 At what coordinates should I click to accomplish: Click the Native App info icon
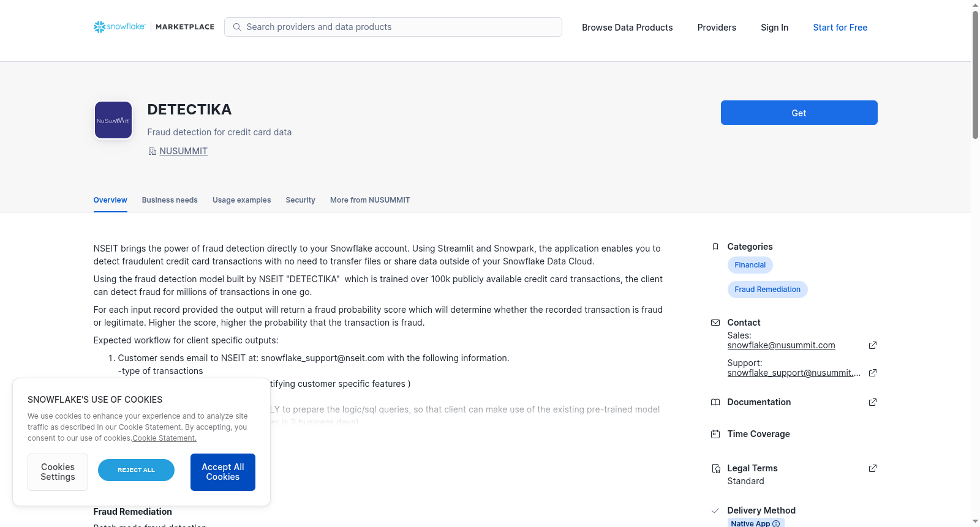click(776, 523)
